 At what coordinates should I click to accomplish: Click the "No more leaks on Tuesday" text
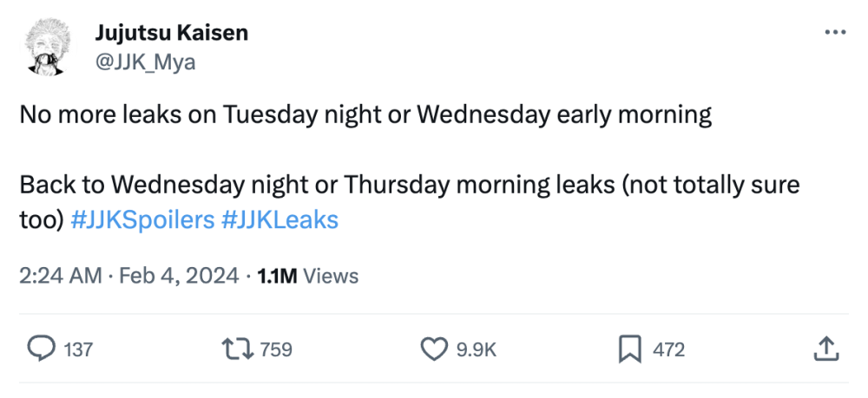(x=365, y=115)
